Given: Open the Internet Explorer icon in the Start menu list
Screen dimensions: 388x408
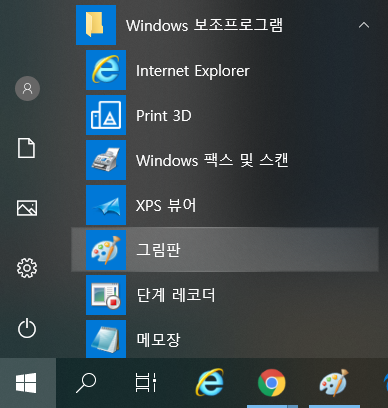Looking at the screenshot, I should pyautogui.click(x=106, y=70).
